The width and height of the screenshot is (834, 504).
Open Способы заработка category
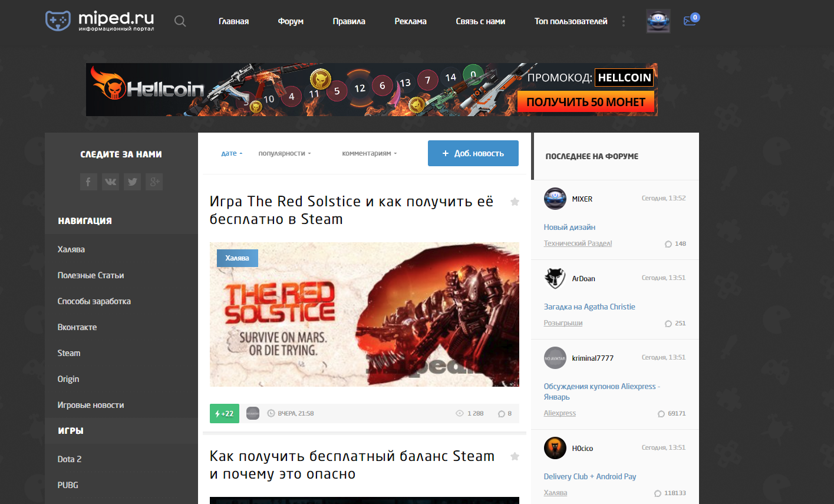[x=94, y=301]
